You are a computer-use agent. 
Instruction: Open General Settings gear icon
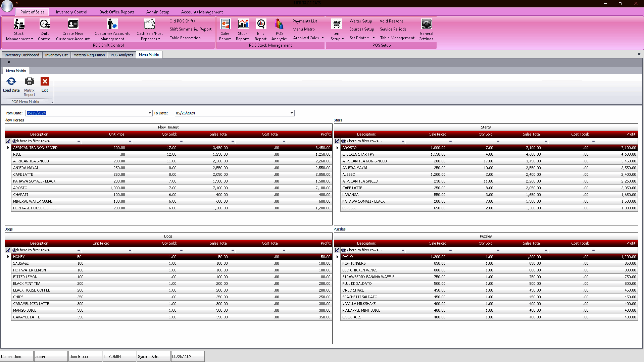coord(426,24)
